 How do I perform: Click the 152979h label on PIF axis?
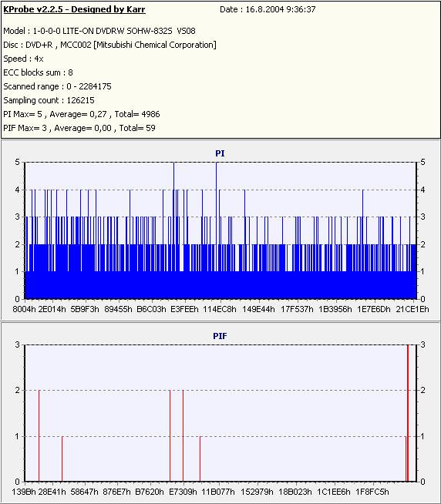click(x=257, y=492)
